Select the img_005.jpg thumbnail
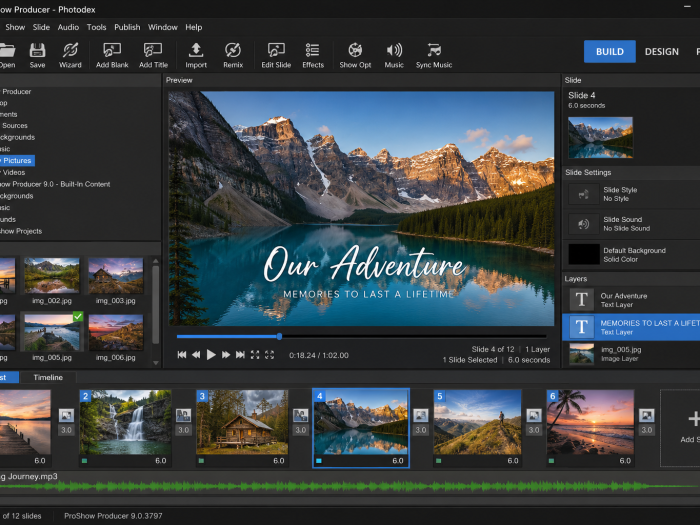This screenshot has width=700, height=525. point(52,332)
